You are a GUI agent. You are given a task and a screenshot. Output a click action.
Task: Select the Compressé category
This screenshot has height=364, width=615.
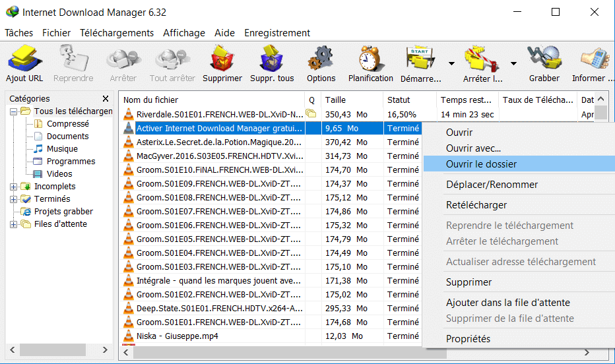[68, 124]
